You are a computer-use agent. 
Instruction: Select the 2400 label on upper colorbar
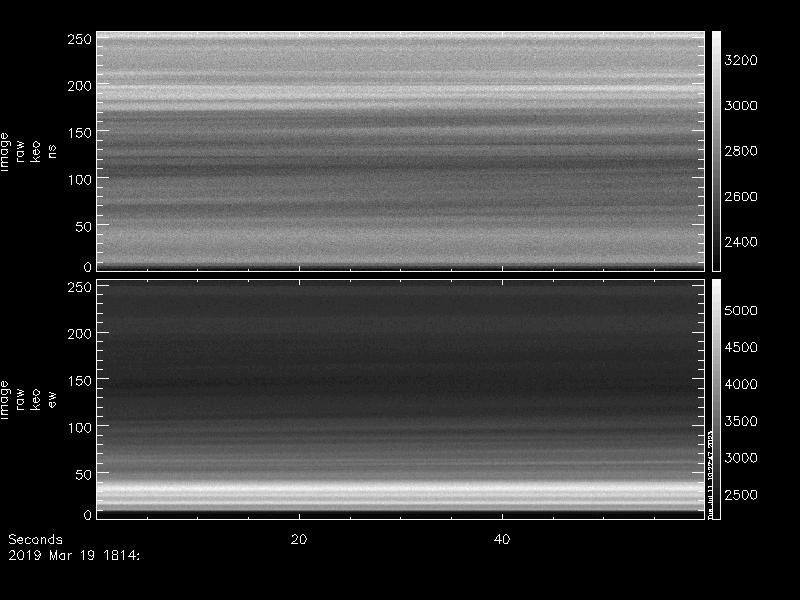pyautogui.click(x=741, y=242)
